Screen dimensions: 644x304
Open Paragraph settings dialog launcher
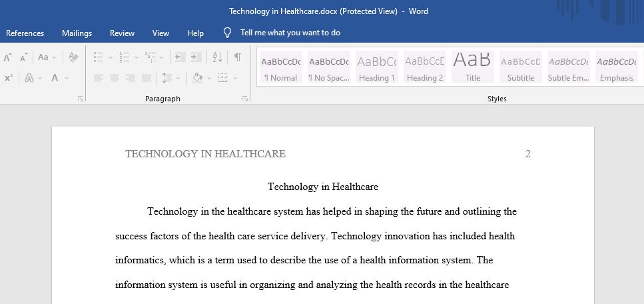click(x=245, y=99)
